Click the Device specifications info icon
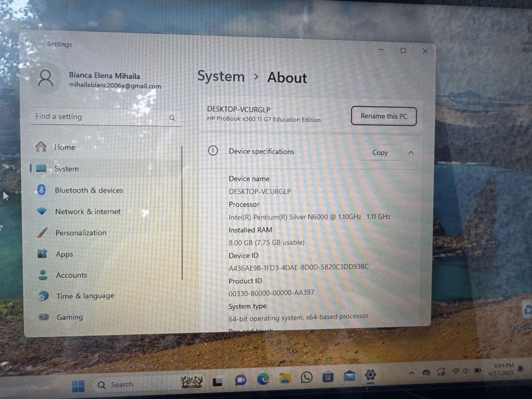The image size is (532, 399). (213, 150)
